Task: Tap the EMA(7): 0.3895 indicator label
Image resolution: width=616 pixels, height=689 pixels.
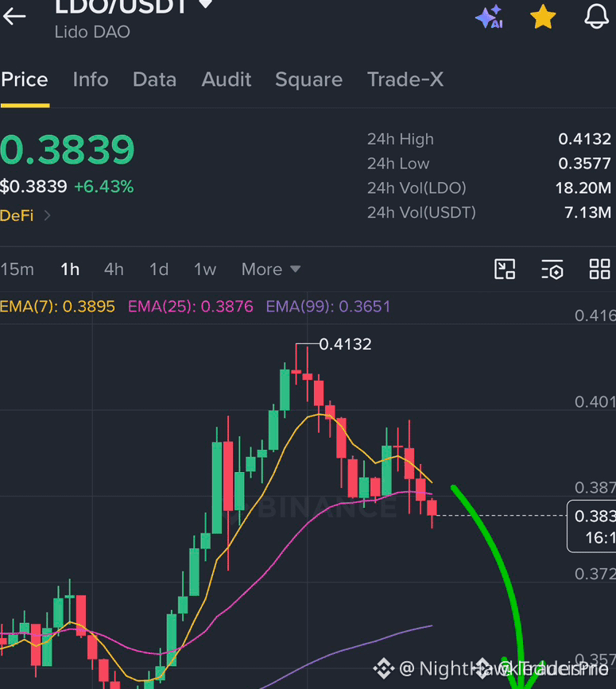Action: (x=57, y=306)
